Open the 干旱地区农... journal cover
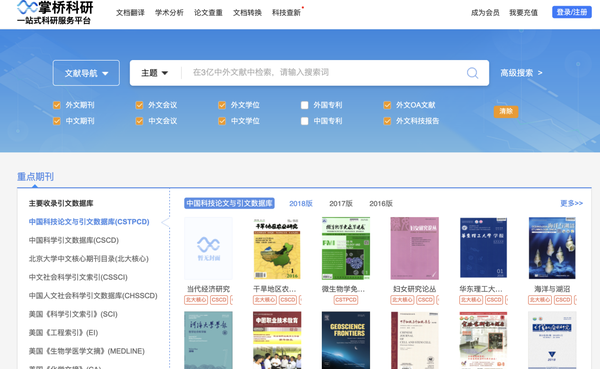The image size is (600, 369). [x=277, y=248]
